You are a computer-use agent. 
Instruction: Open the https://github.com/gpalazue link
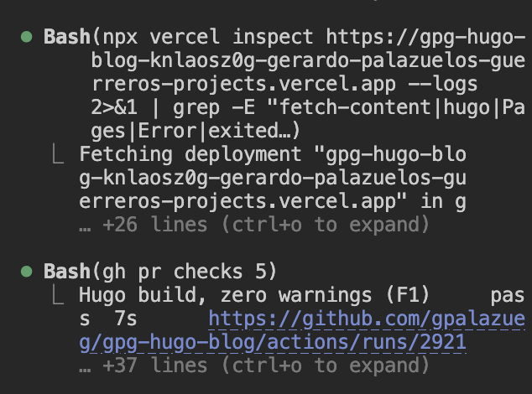(367, 319)
